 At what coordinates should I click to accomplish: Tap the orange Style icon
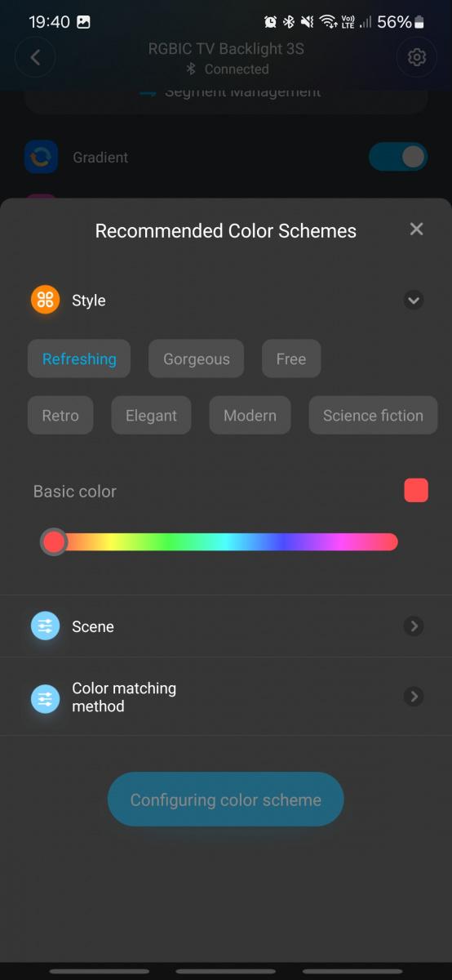(45, 300)
